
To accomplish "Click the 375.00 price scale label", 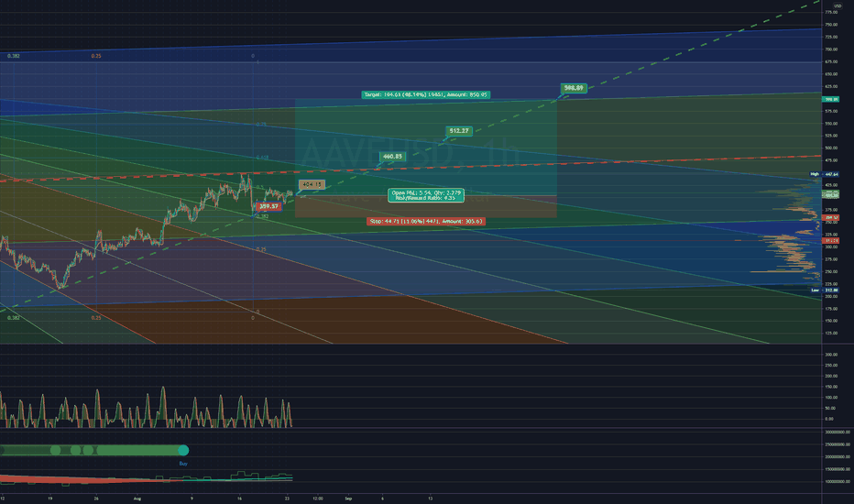I will (832, 210).
